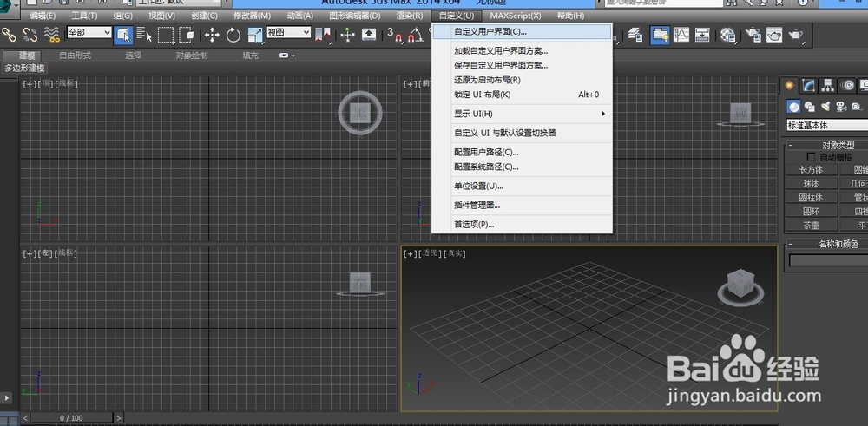Open the workspace selector dropdown in title bar
This screenshot has height=426, width=868.
point(181,3)
